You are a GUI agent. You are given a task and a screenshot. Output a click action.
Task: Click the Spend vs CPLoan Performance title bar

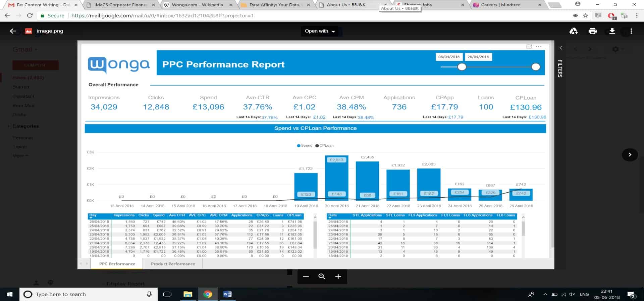[x=315, y=128]
